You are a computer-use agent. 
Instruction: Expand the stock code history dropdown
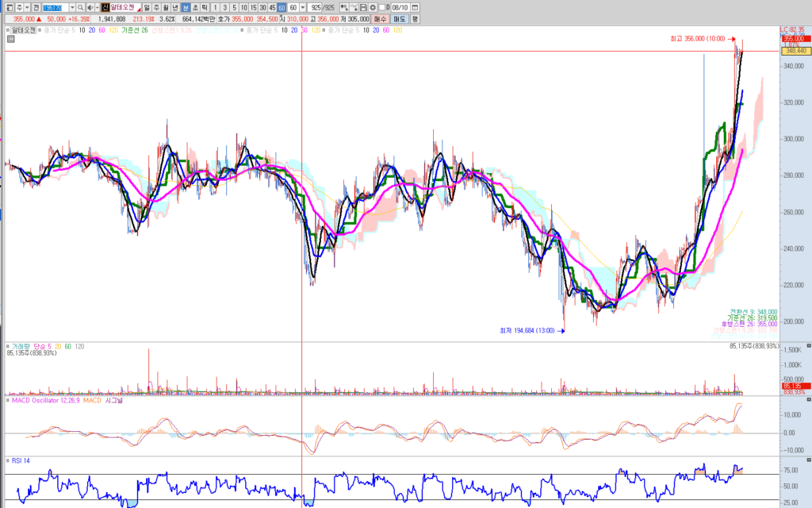point(72,8)
